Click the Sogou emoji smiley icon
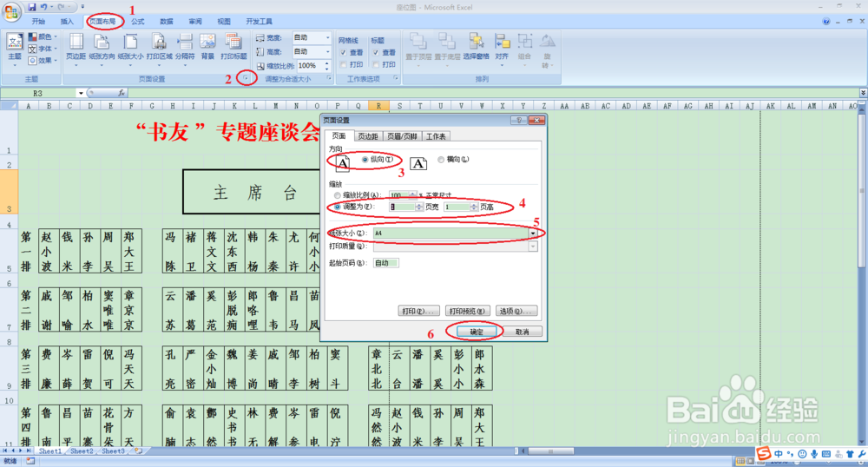This screenshot has width=868, height=467. [x=803, y=454]
